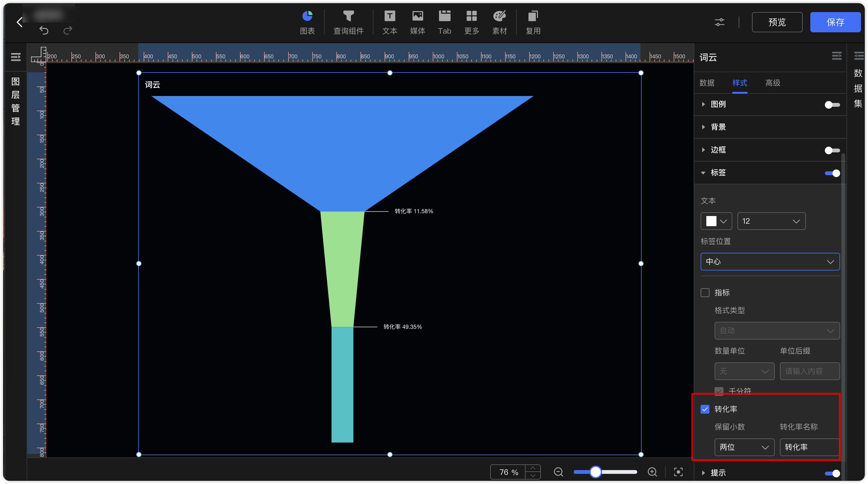This screenshot has width=868, height=484.
Task: Click the 单位后缀 input field
Action: pyautogui.click(x=809, y=371)
